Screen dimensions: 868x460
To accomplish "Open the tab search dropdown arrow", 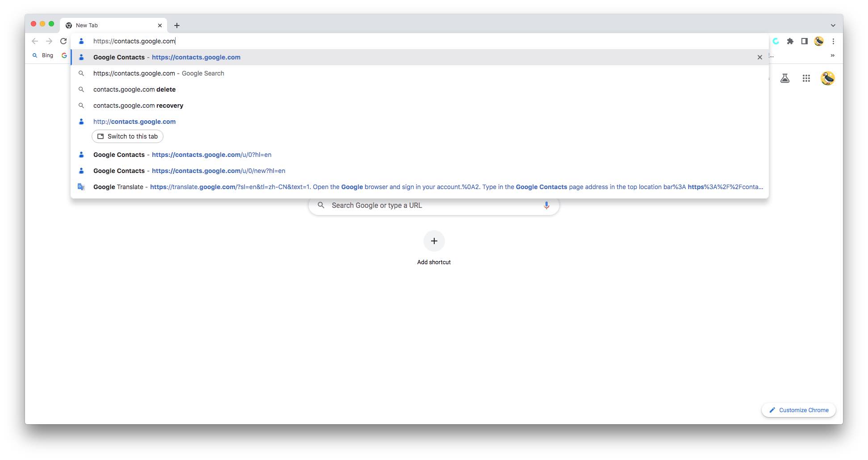I will pos(833,25).
